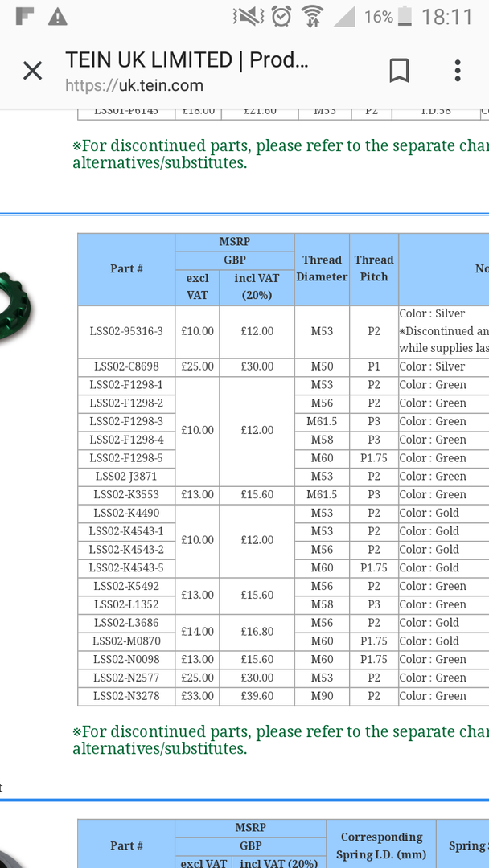Tap the lock nut table incl VAT (20%) header

[x=257, y=287]
